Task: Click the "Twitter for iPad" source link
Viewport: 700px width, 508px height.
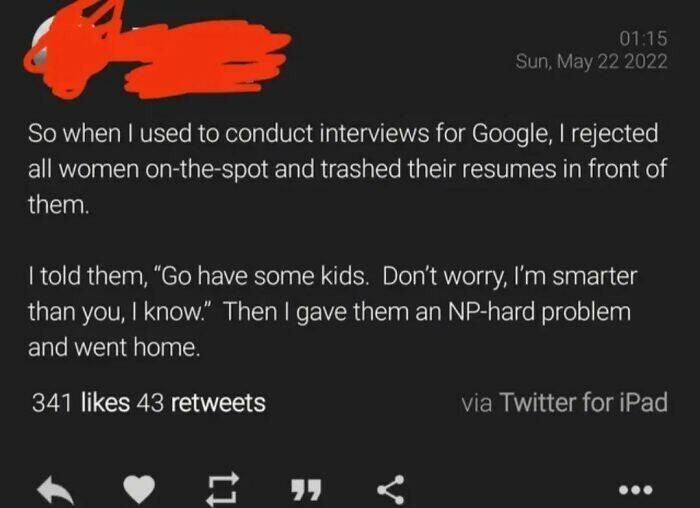Action: 583,403
